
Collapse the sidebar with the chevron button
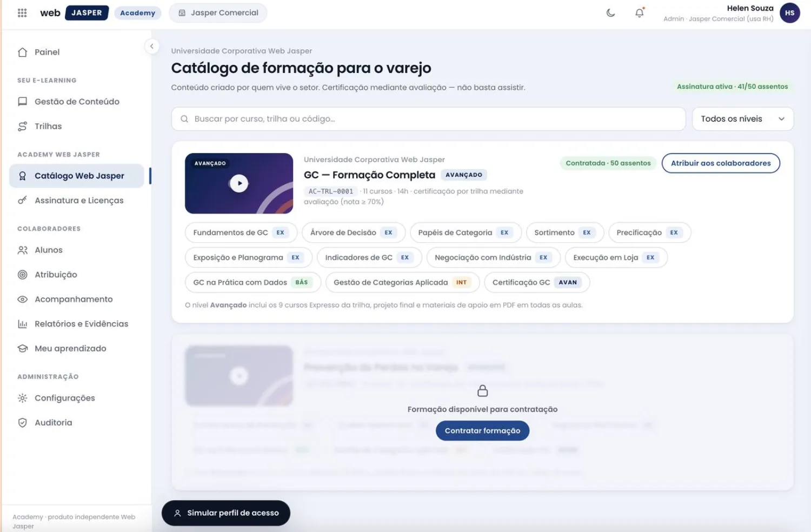152,46
